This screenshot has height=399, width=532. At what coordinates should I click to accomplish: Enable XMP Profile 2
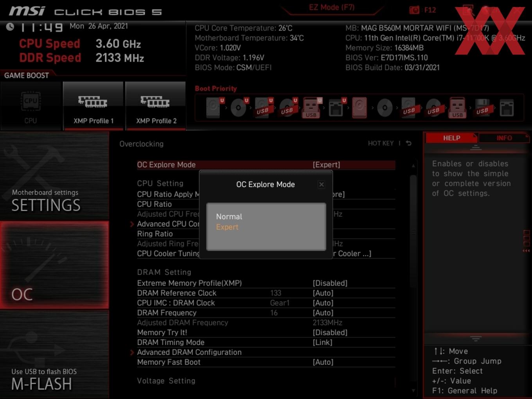pyautogui.click(x=156, y=106)
